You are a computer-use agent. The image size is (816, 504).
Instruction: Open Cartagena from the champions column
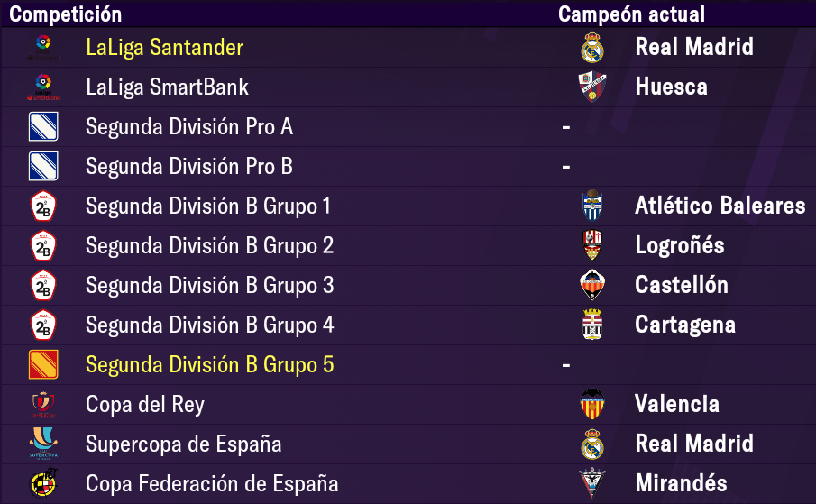click(685, 325)
